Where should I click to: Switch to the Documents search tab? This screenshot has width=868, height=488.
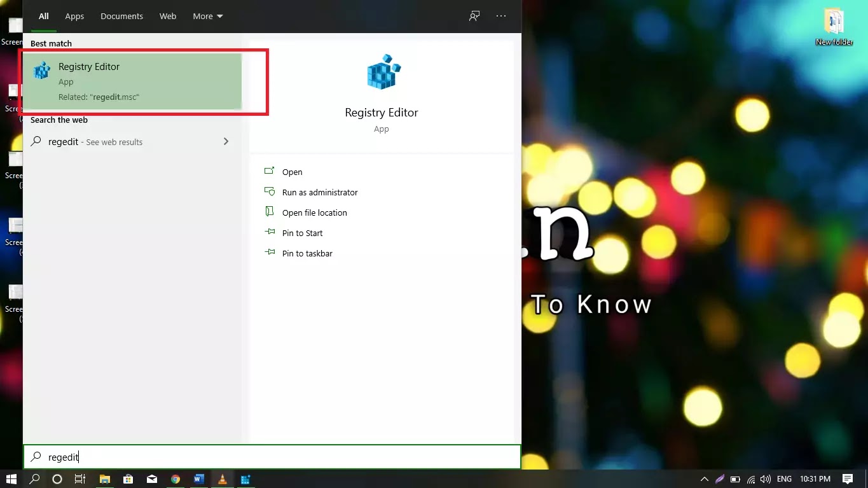121,16
